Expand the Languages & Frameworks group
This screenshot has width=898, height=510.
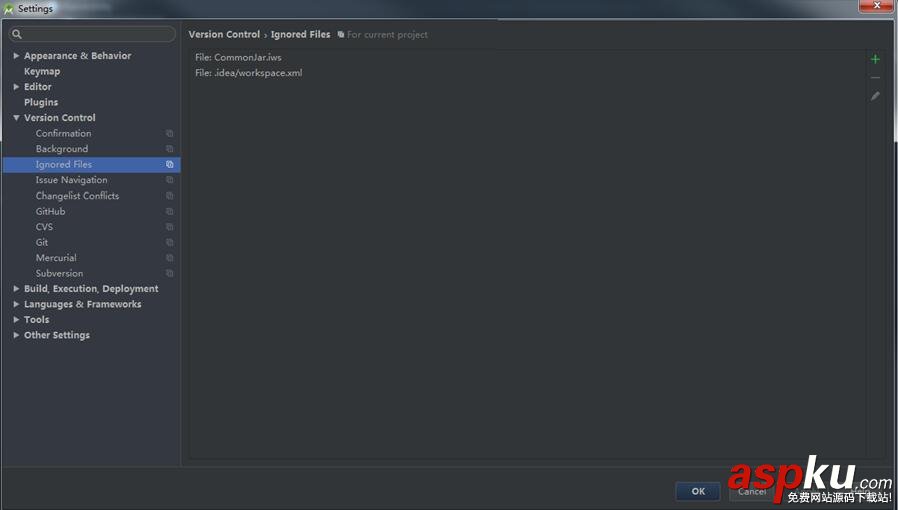pyautogui.click(x=16, y=304)
